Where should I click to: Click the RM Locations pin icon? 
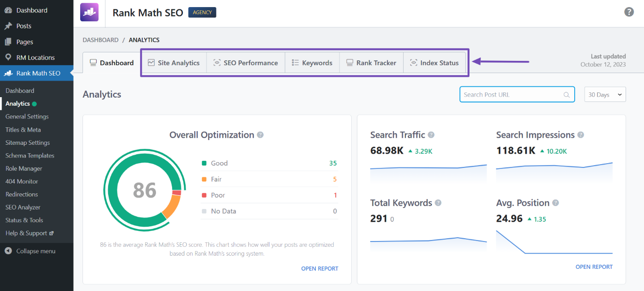click(8, 57)
